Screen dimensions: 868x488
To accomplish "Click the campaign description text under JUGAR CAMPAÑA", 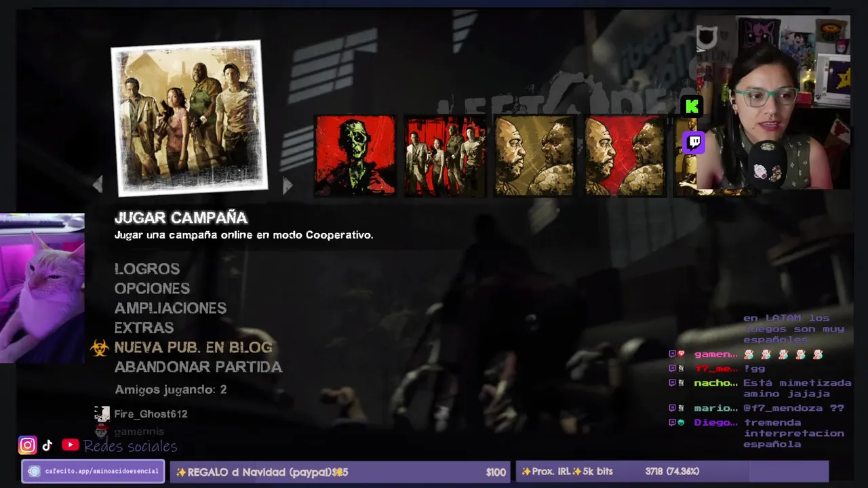I will click(244, 235).
